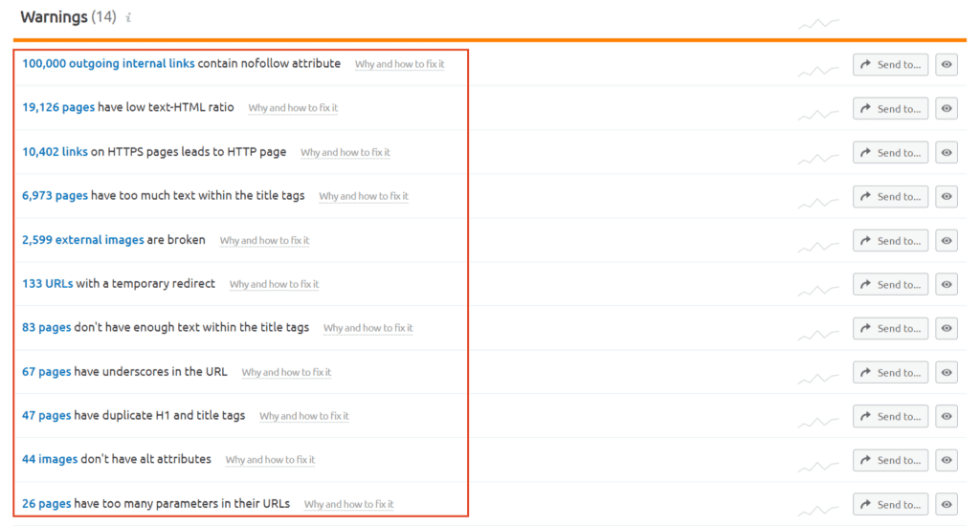Hide the too many URL parameters warning via eye icon
Viewport: 980px width, 526px height.
pyautogui.click(x=947, y=504)
